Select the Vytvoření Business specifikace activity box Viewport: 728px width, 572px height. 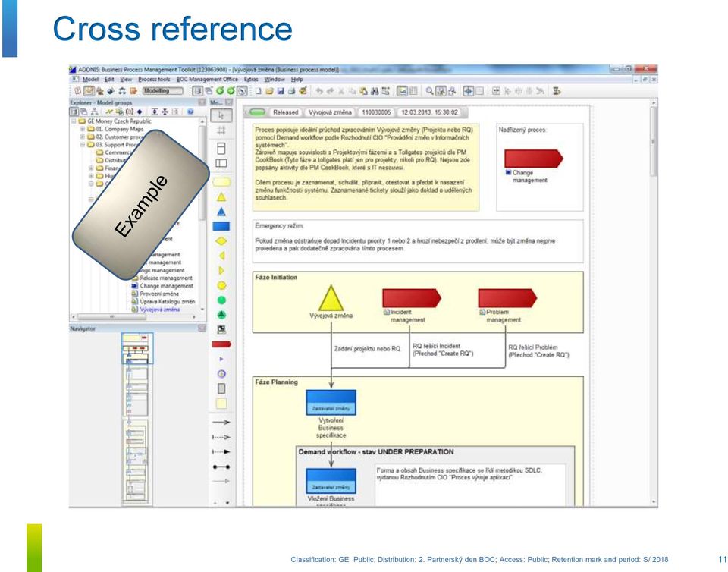(x=331, y=403)
